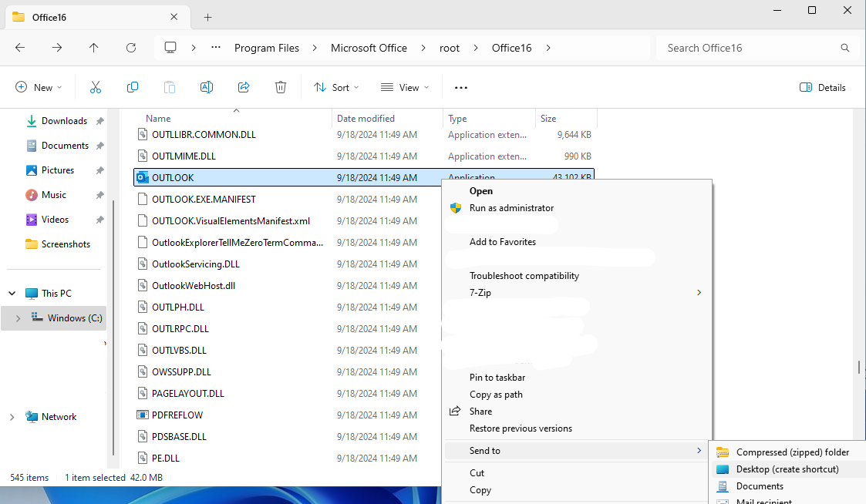Collapse the This PC tree node
The image size is (866, 504).
12,293
